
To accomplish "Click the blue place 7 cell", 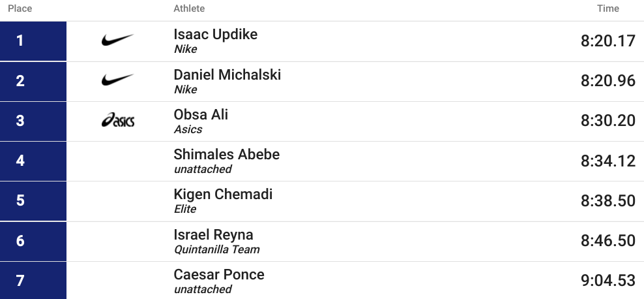I will pos(33,281).
